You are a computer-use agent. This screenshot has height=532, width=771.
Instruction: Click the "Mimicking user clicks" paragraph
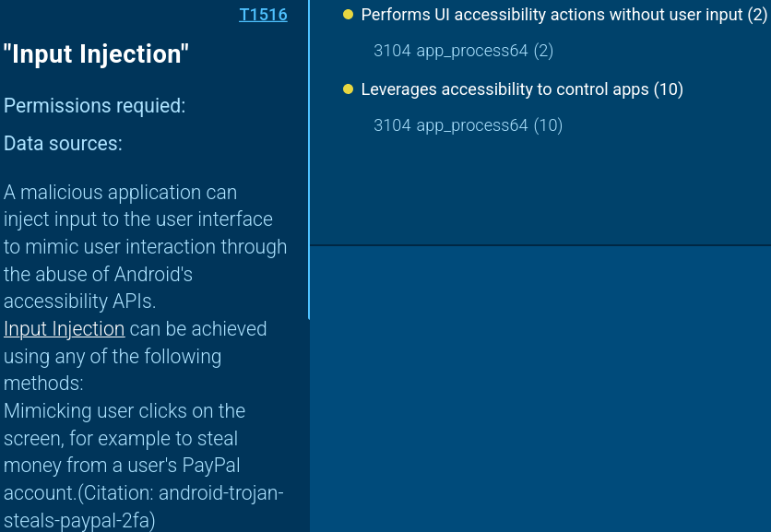click(124, 411)
